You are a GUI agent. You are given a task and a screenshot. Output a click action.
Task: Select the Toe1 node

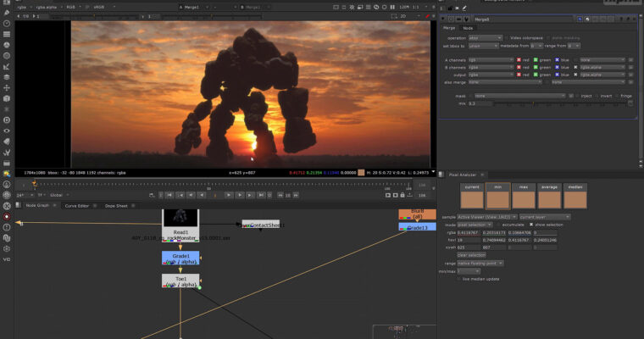click(180, 279)
